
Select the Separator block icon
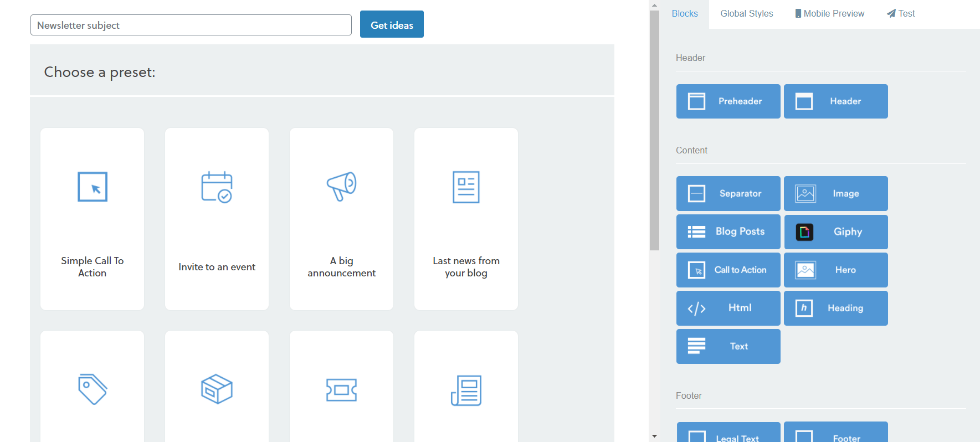point(696,193)
